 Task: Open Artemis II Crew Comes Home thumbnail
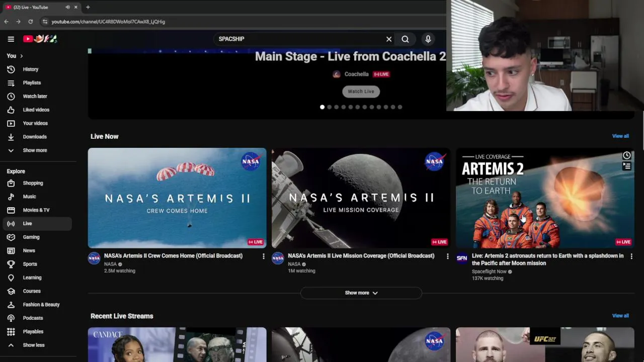177,198
